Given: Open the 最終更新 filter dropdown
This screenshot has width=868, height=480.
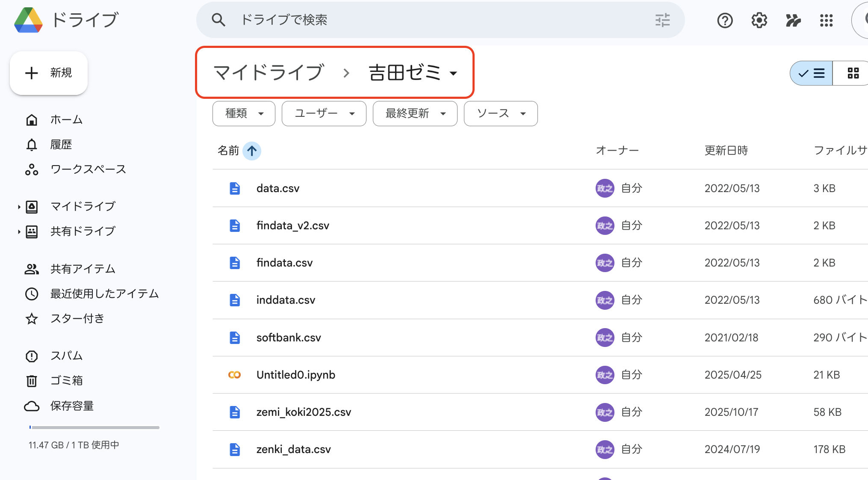Looking at the screenshot, I should [x=415, y=113].
